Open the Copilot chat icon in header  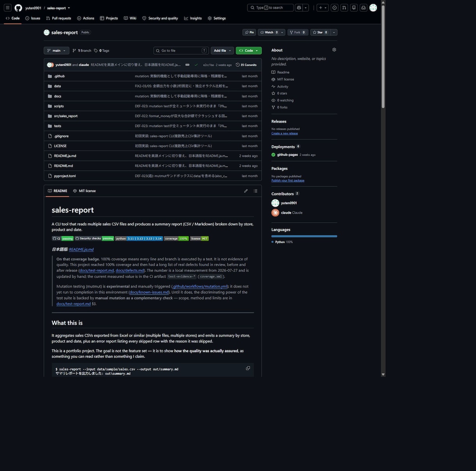[299, 8]
